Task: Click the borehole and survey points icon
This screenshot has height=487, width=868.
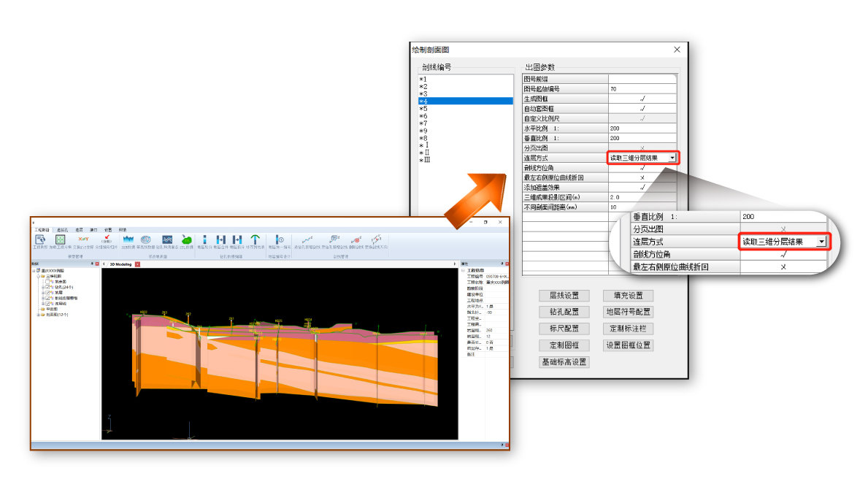Action: [x=167, y=239]
